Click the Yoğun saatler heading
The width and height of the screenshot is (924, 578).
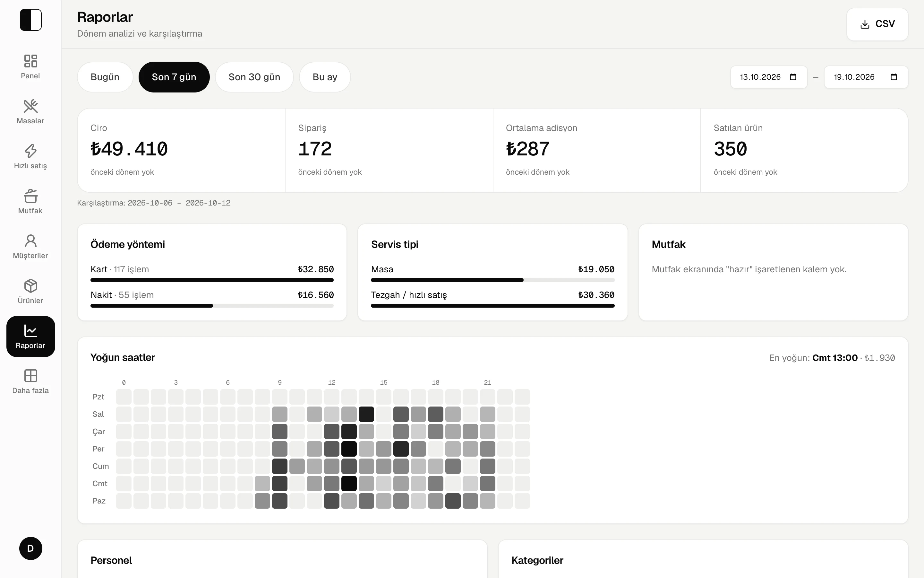click(x=123, y=357)
